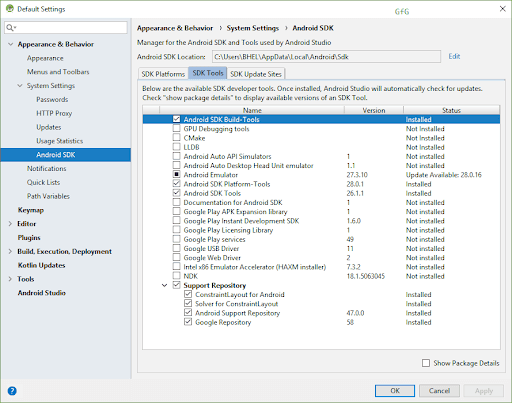
Task: Uncheck Android SDK Platform-Tools
Action: point(176,184)
